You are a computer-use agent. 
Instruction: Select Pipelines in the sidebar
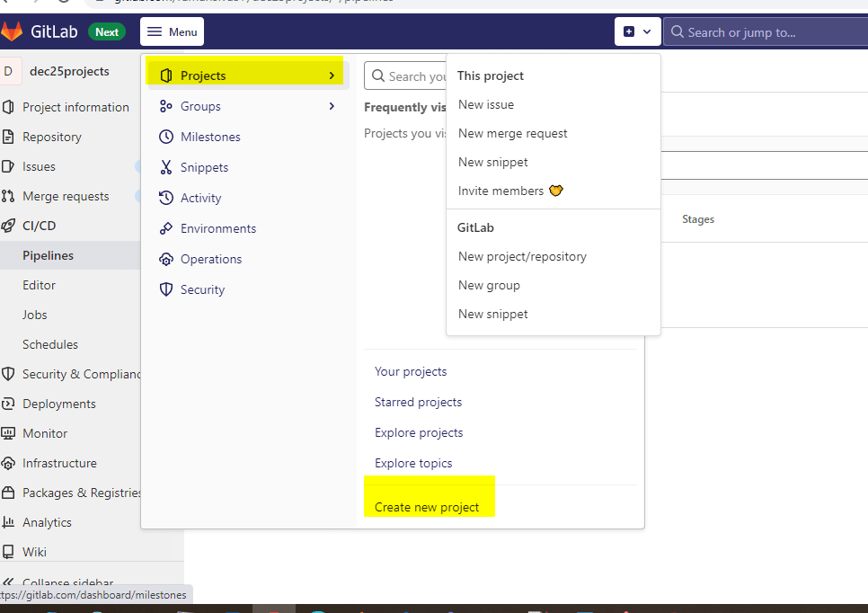49,255
